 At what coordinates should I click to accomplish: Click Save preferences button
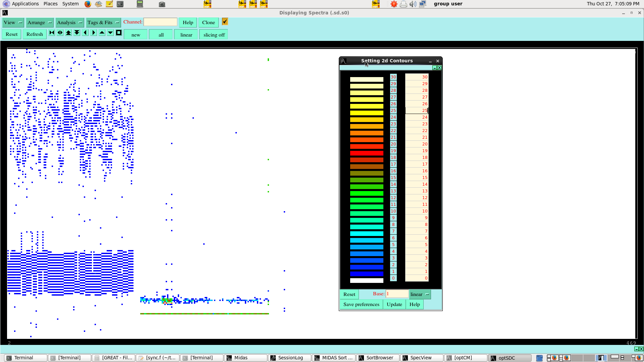click(x=361, y=304)
